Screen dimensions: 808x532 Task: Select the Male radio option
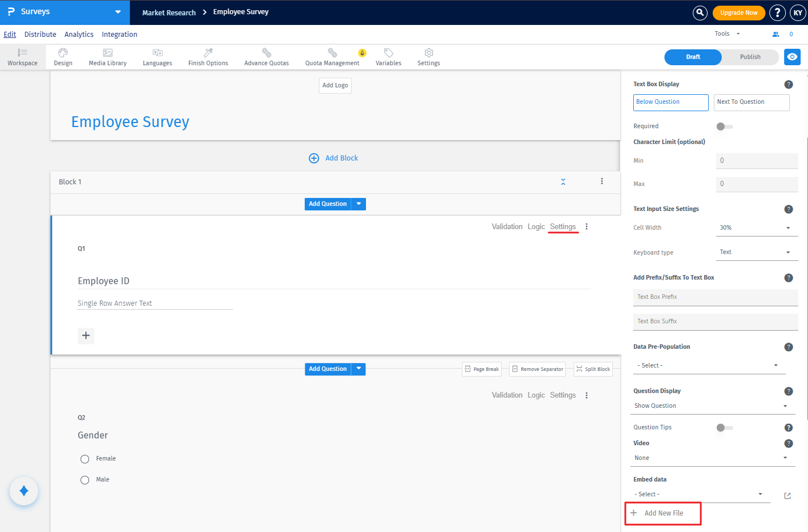(85, 480)
